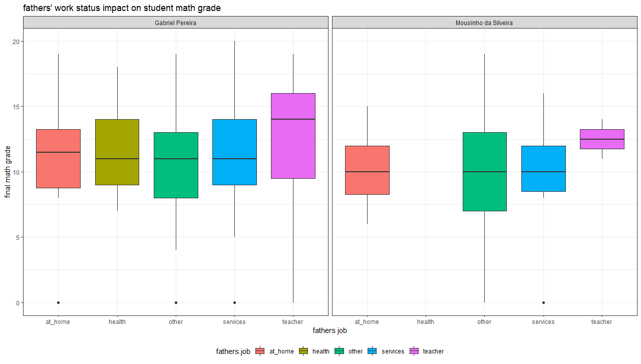Image resolution: width=641 pixels, height=364 pixels.
Task: Click 'health' x-axis label under Gabriel Pereira
Action: tap(117, 322)
